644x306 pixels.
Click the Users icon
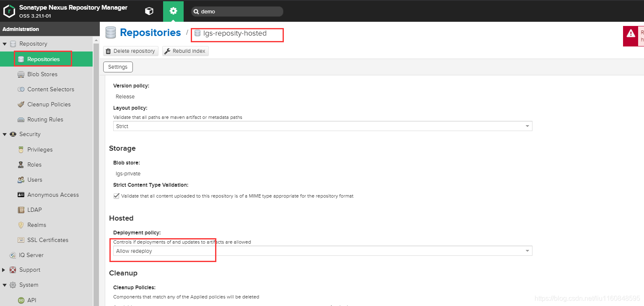tap(21, 180)
